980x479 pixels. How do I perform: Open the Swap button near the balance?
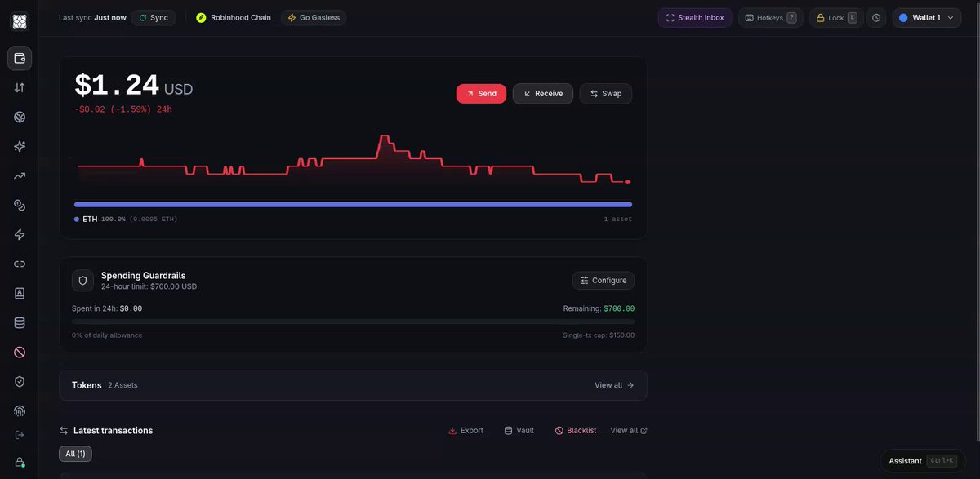coord(606,94)
